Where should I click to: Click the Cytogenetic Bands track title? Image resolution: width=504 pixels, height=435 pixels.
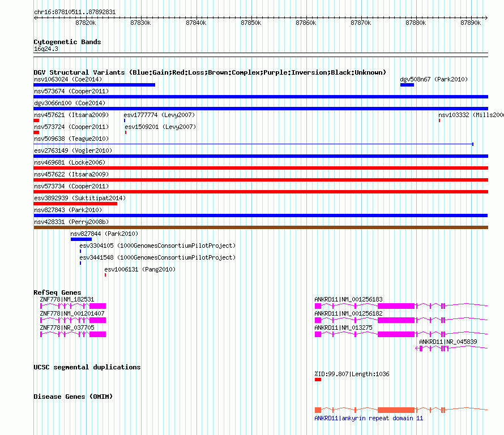tap(67, 42)
